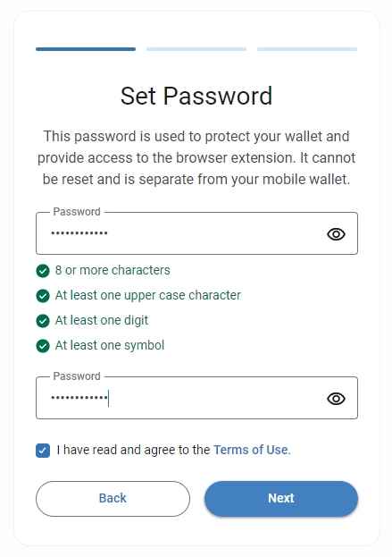Click the wallet password description paragraph
The width and height of the screenshot is (392, 557).
196,157
